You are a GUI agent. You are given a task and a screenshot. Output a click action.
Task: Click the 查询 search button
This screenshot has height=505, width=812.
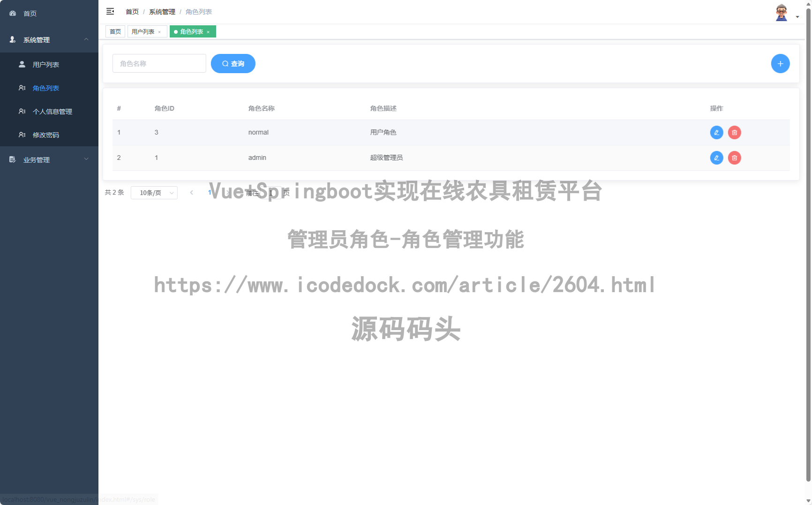coord(233,63)
